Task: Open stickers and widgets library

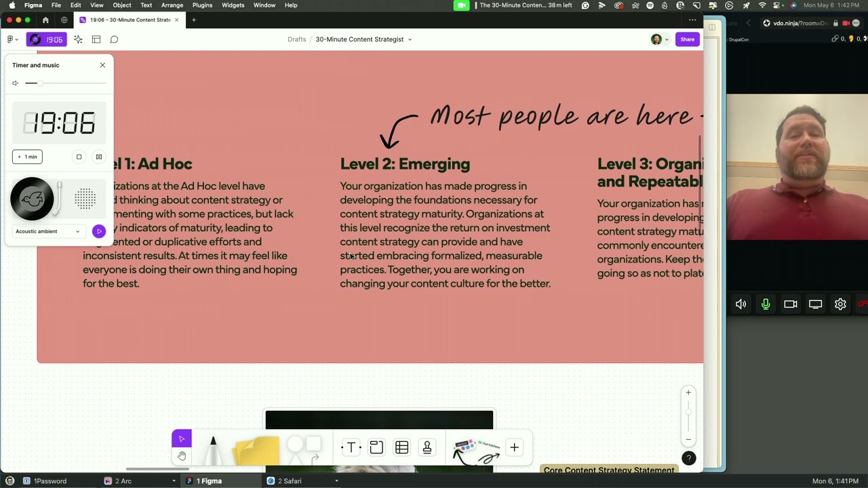Action: click(476, 451)
